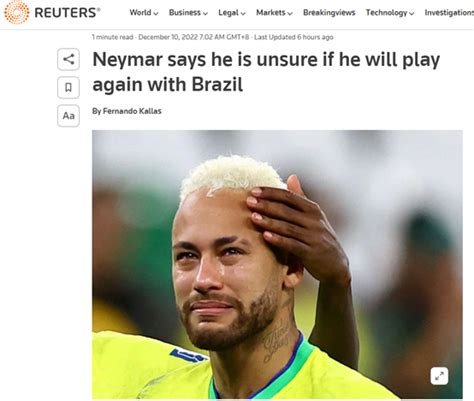This screenshot has width=474, height=401.
Task: Click the crying Neymar article photo
Action: pos(277,264)
